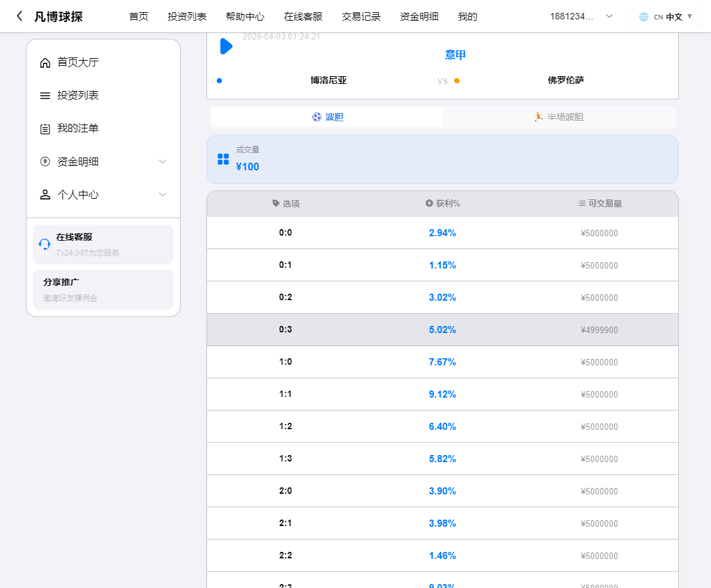Select the 1:0 score option row
Image resolution: width=711 pixels, height=588 pixels.
[x=443, y=361]
